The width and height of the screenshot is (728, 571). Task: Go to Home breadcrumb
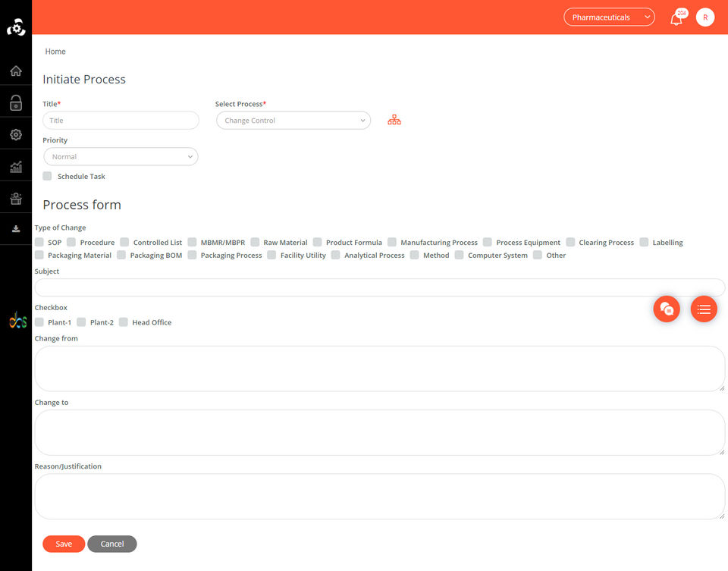[55, 52]
